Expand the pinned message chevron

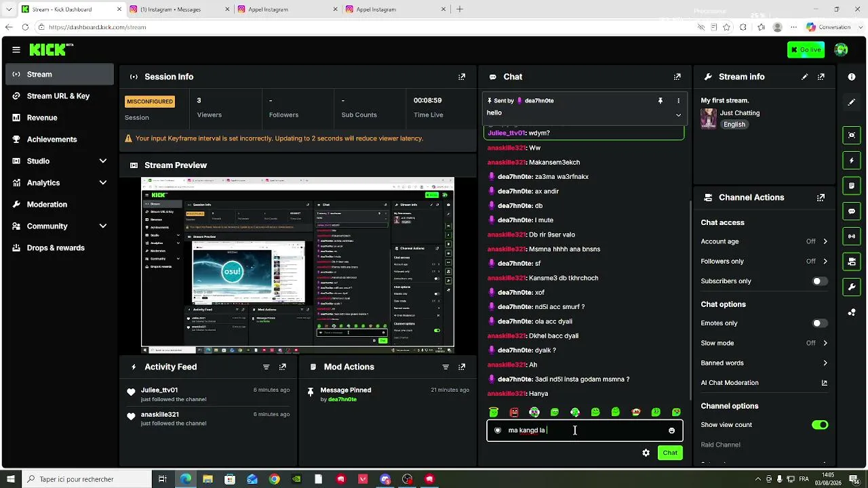coord(678,115)
